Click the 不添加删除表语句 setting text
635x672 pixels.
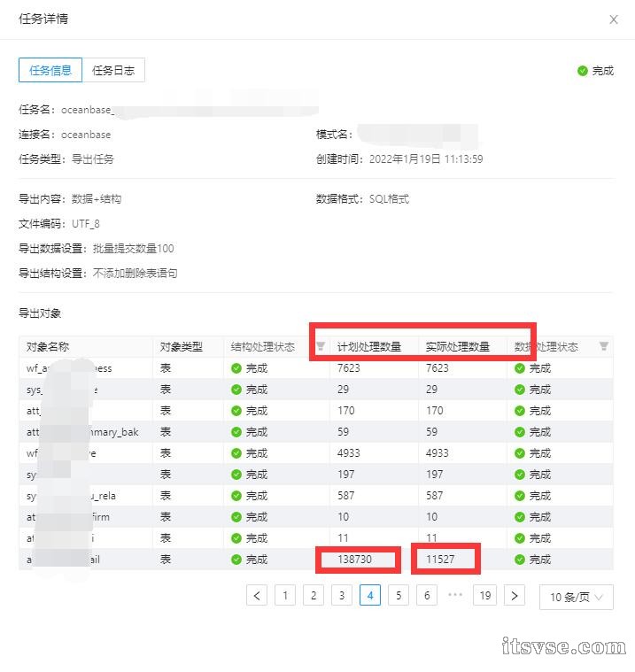pyautogui.click(x=136, y=274)
